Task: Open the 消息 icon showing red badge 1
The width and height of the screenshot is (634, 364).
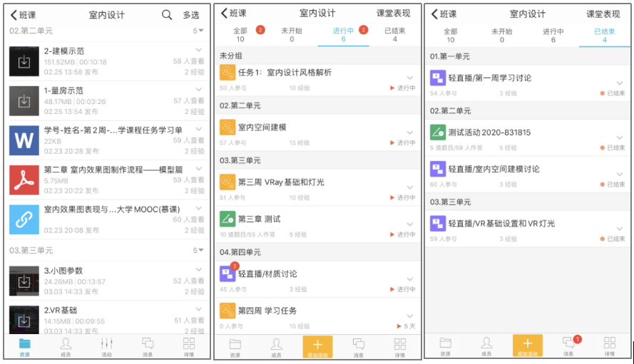Action: tap(569, 344)
